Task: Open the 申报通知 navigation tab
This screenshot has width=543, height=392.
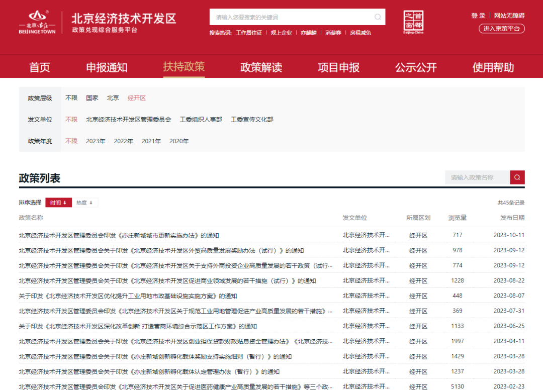Action: (107, 67)
